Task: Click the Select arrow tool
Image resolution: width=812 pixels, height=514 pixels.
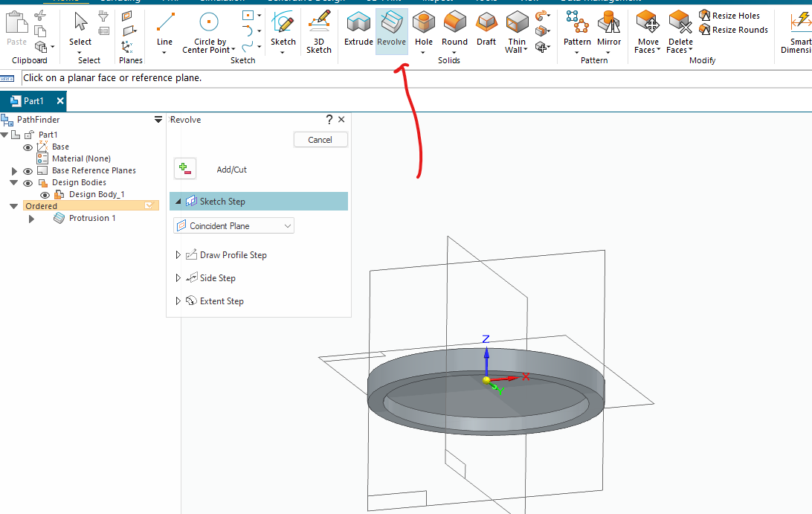Action: click(x=80, y=28)
